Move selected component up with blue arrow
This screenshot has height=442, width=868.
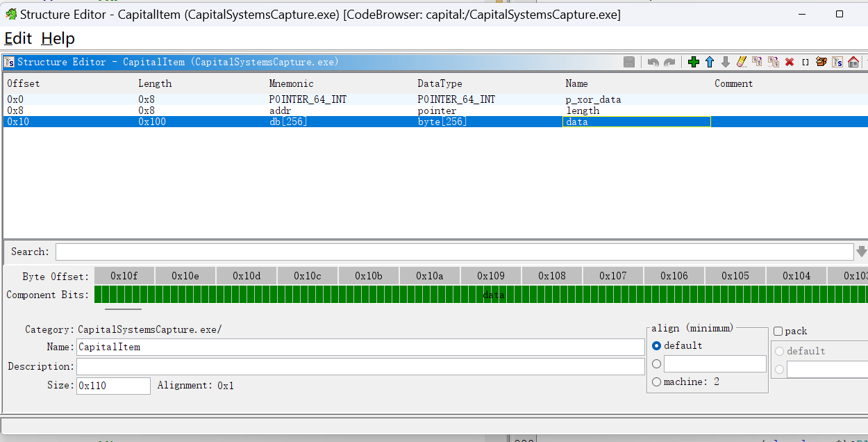(x=710, y=63)
